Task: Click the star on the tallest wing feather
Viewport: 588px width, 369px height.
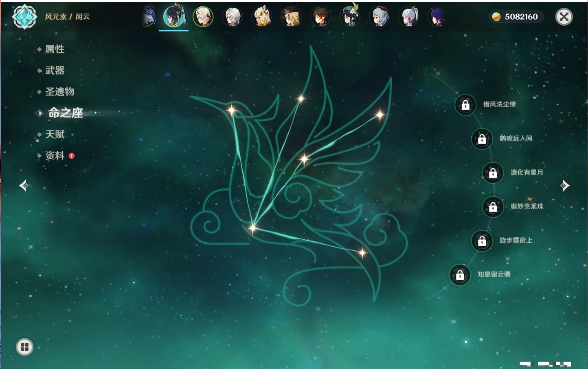Action: coord(301,98)
